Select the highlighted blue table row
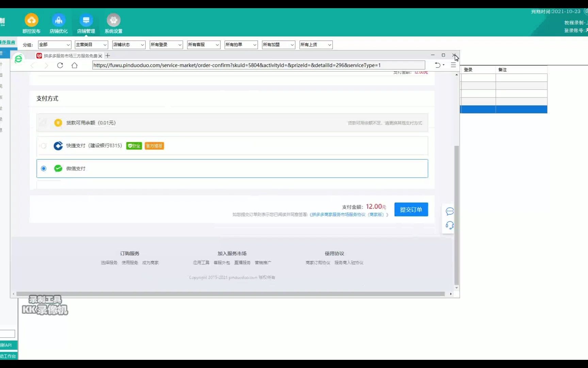The height and width of the screenshot is (368, 588). (x=504, y=109)
